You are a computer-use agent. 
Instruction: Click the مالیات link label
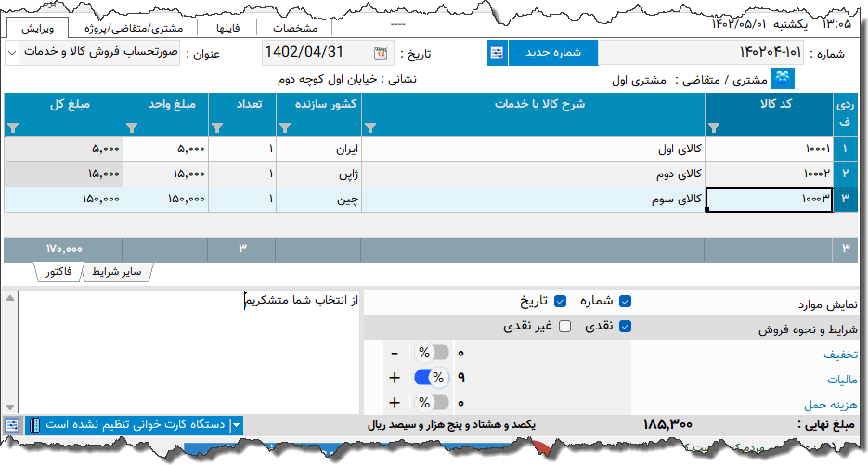coord(842,380)
